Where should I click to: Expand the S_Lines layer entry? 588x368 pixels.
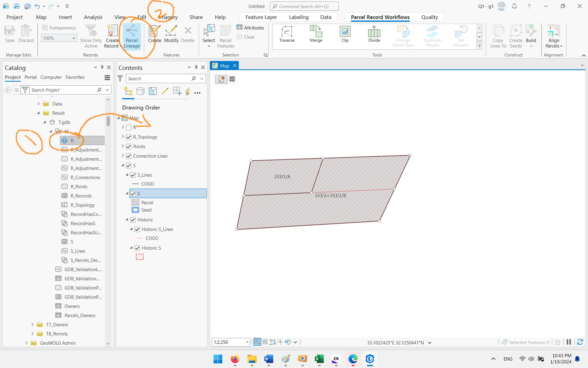click(127, 175)
